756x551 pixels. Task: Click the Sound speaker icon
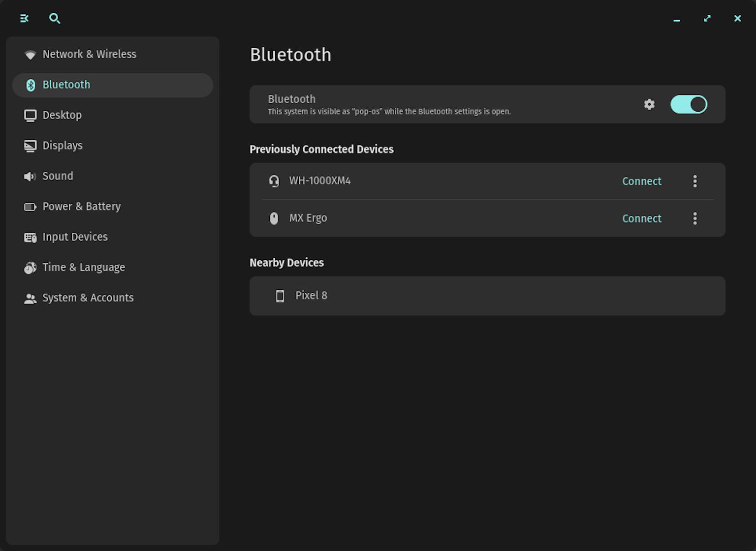pyautogui.click(x=30, y=176)
